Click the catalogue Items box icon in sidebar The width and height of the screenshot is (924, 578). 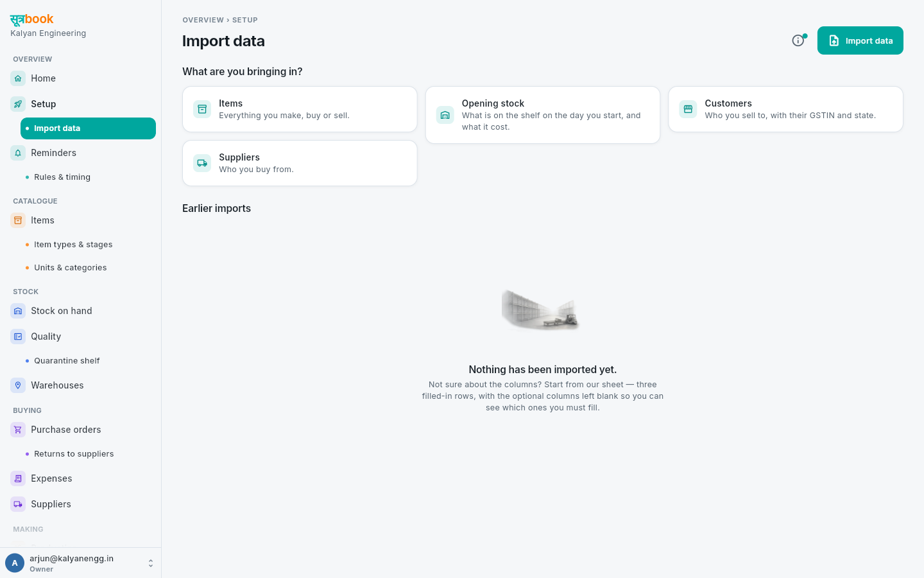click(18, 220)
